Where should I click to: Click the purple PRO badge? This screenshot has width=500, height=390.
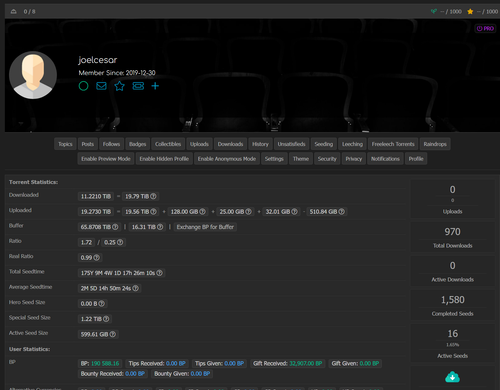[x=485, y=29]
